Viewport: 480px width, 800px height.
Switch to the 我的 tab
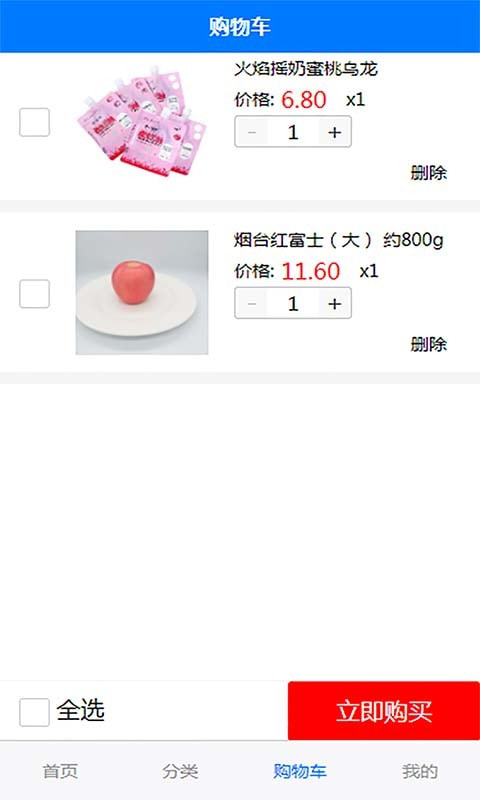coord(420,771)
